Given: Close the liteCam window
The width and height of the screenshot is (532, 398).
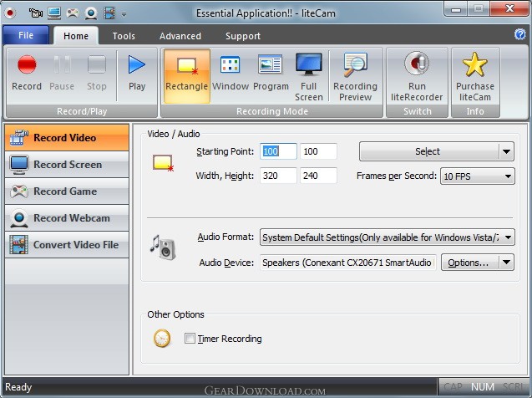Looking at the screenshot, I should point(509,8).
